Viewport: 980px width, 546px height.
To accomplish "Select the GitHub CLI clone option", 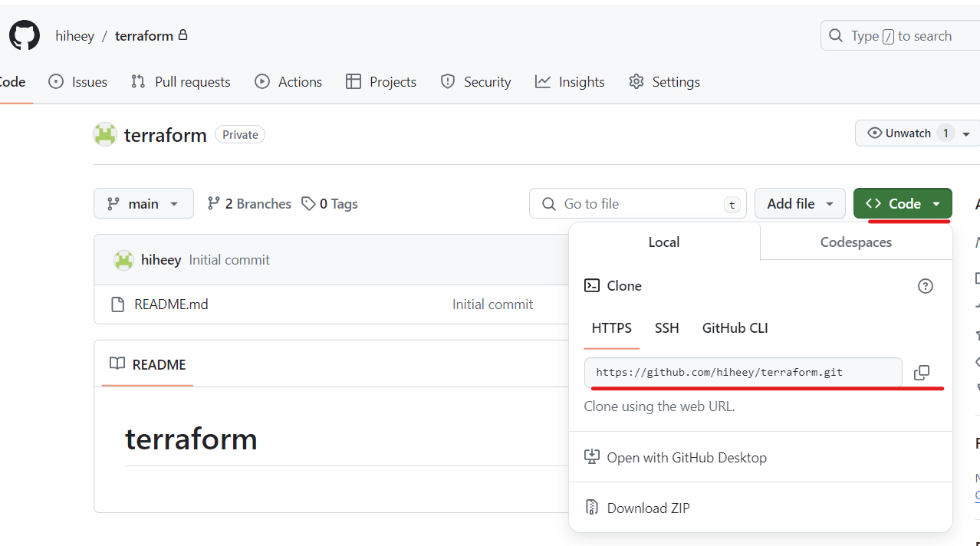I will [735, 328].
